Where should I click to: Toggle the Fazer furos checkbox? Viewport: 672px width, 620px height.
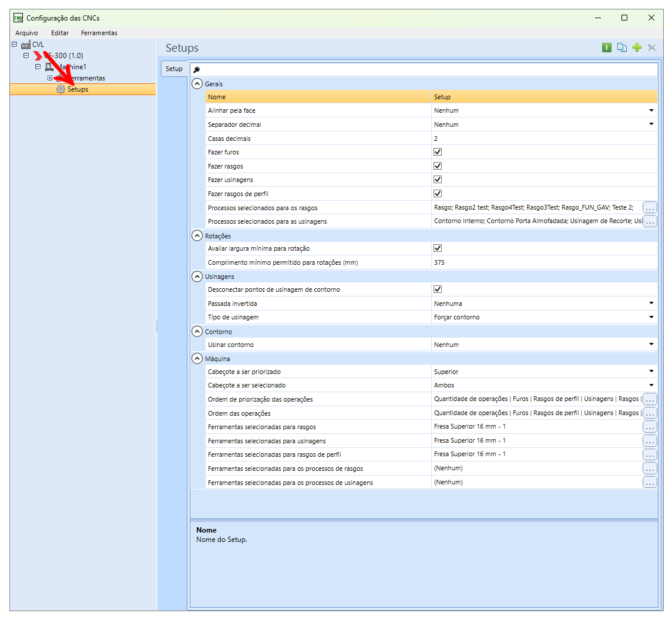[x=438, y=151]
